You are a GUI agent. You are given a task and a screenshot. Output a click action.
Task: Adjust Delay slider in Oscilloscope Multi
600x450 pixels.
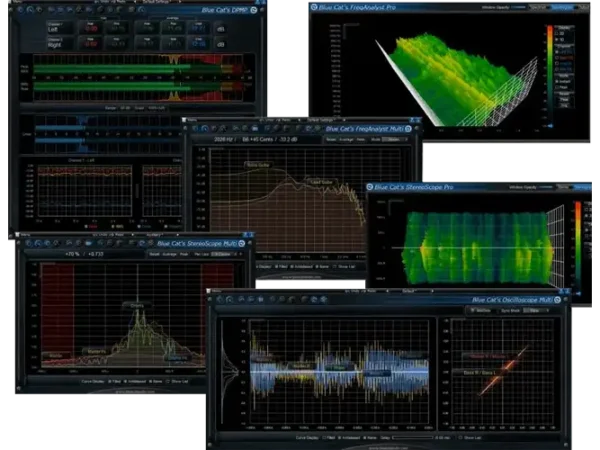coord(412,437)
